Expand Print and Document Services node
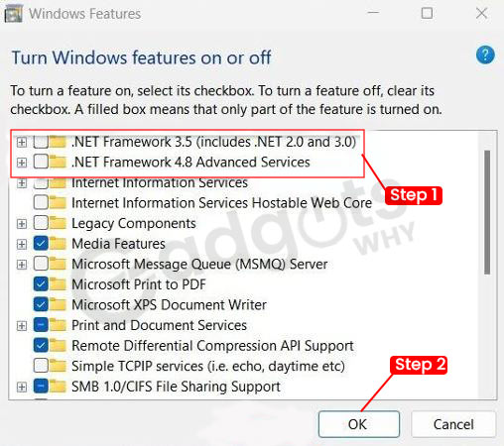The height and width of the screenshot is (446, 504). 22,326
